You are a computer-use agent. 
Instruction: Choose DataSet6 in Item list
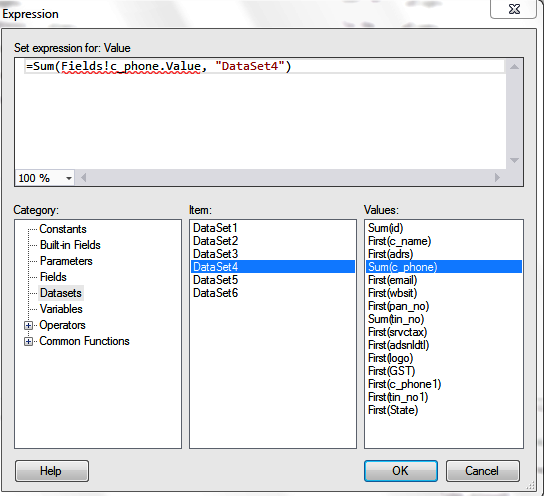click(273, 293)
